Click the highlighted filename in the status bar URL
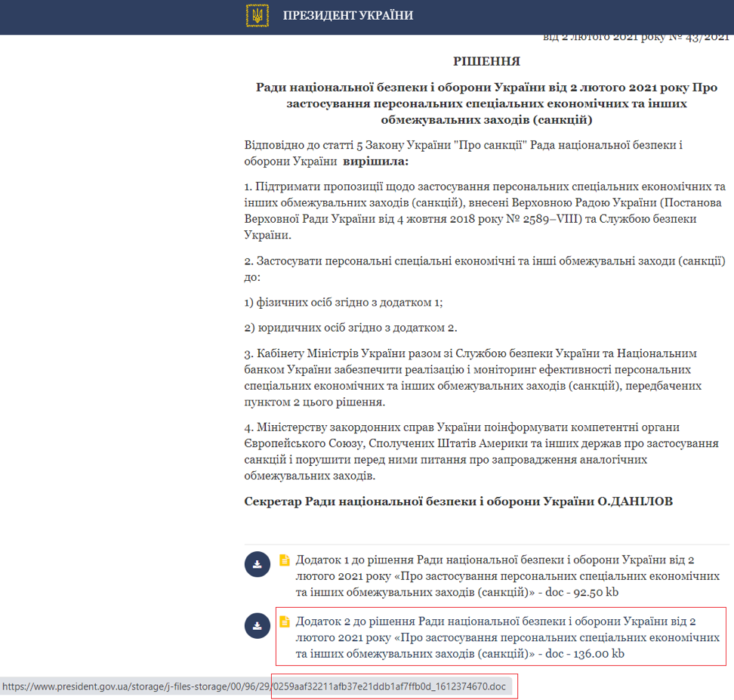Screen dimensions: 734x700 (x=388, y=686)
